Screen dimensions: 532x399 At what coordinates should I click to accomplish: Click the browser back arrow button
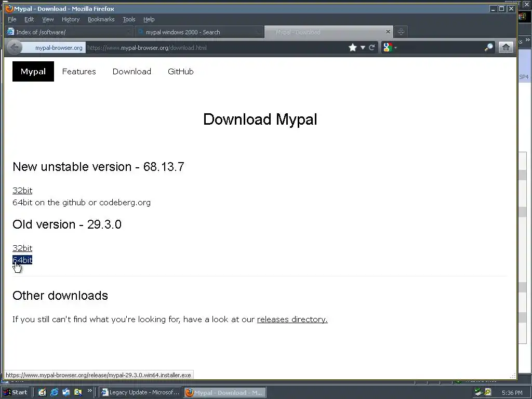14,47
